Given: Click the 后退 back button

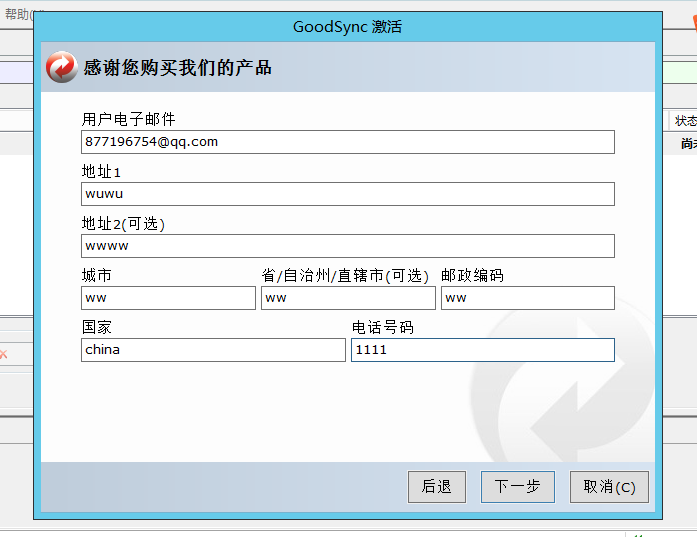Looking at the screenshot, I should click(437, 487).
